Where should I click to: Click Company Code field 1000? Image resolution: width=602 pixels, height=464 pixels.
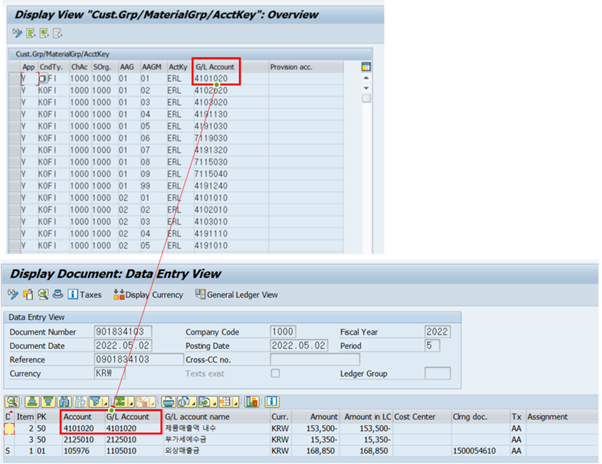[283, 332]
